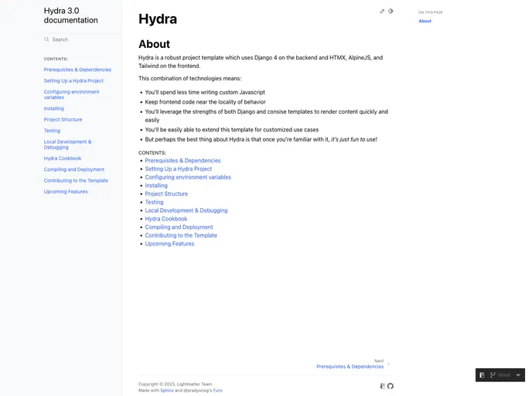The image size is (532, 396).
Task: Click the About section heading
Action: (154, 44)
